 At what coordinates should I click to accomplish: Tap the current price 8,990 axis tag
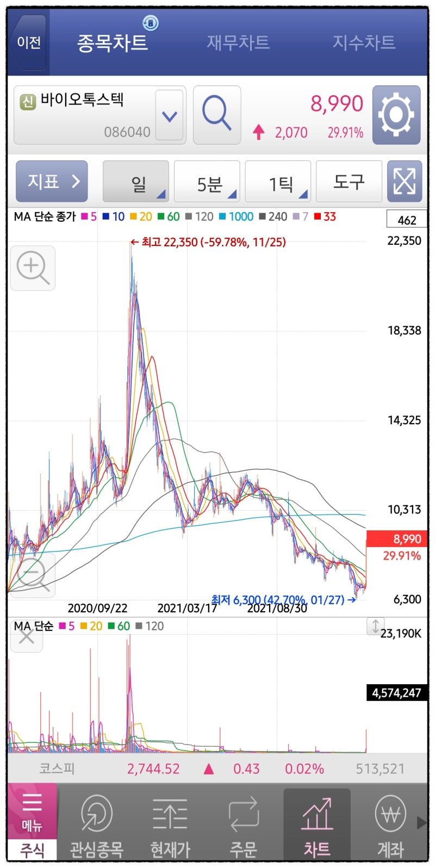(x=397, y=539)
